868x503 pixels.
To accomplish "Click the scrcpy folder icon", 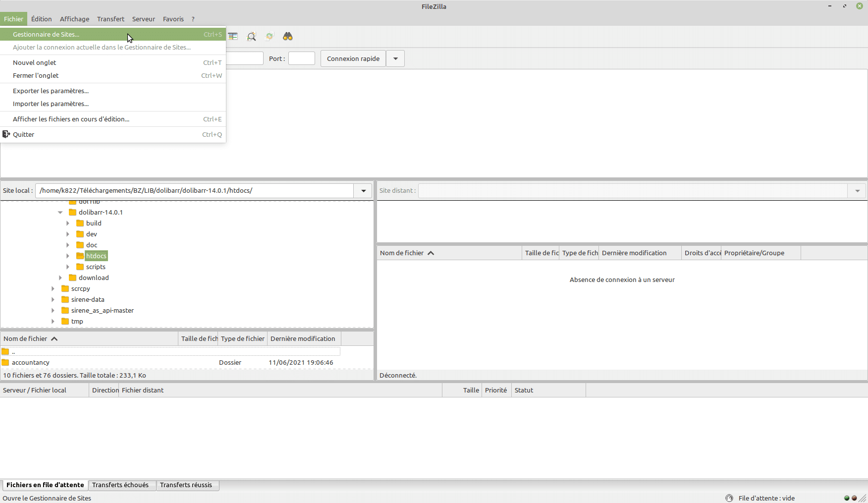I will click(65, 288).
